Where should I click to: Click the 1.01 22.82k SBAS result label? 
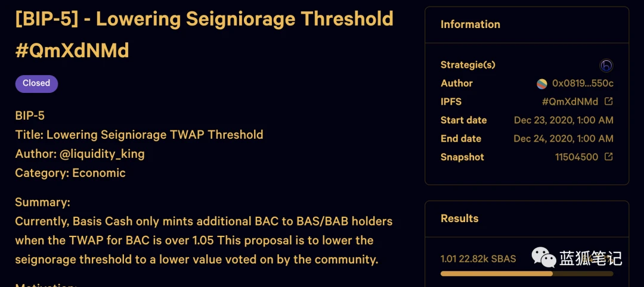pos(478,259)
